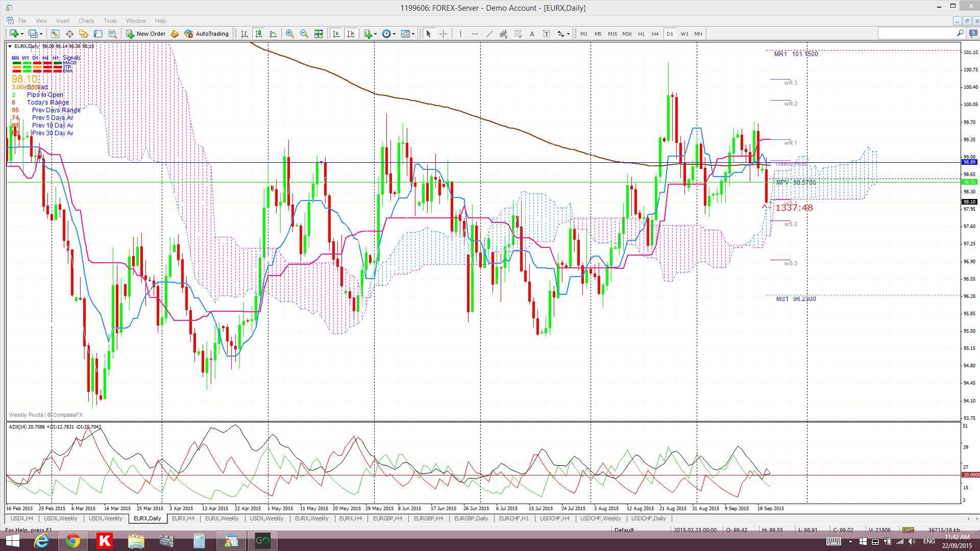Click connection status 36715/18 kb
Screen dimensions: 980x551
(944, 530)
